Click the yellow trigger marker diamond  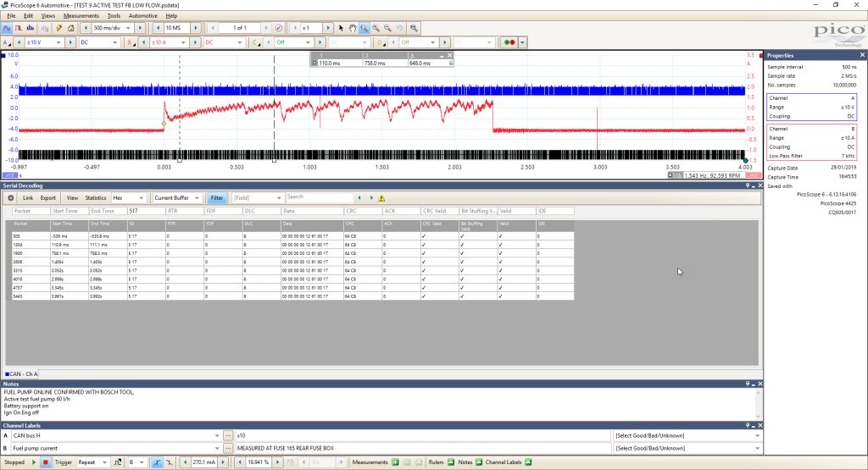[x=164, y=124]
